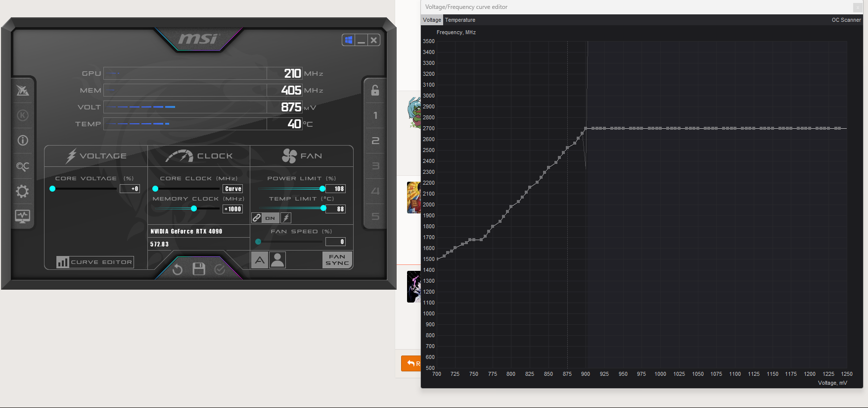Select profile slot 1
868x408 pixels.
(x=375, y=115)
